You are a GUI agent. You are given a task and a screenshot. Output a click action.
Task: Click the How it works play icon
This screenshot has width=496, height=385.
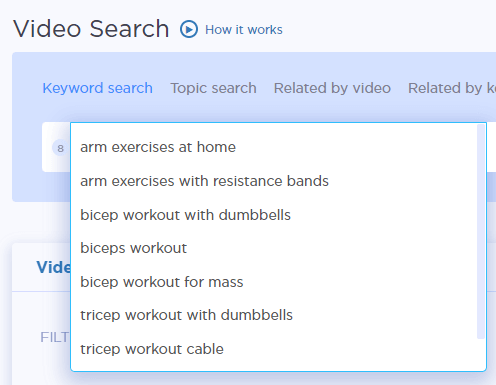tap(189, 29)
